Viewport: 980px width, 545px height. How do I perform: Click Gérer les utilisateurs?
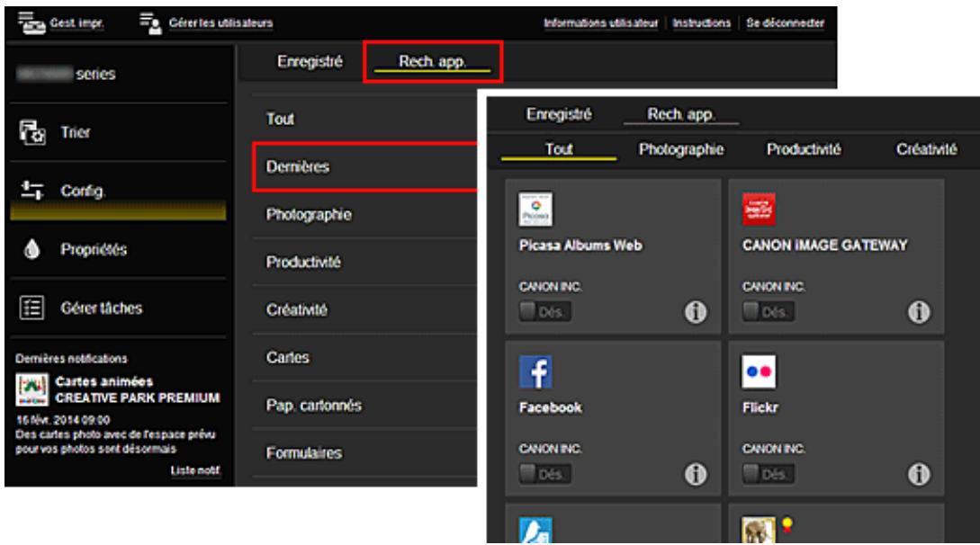pos(207,22)
